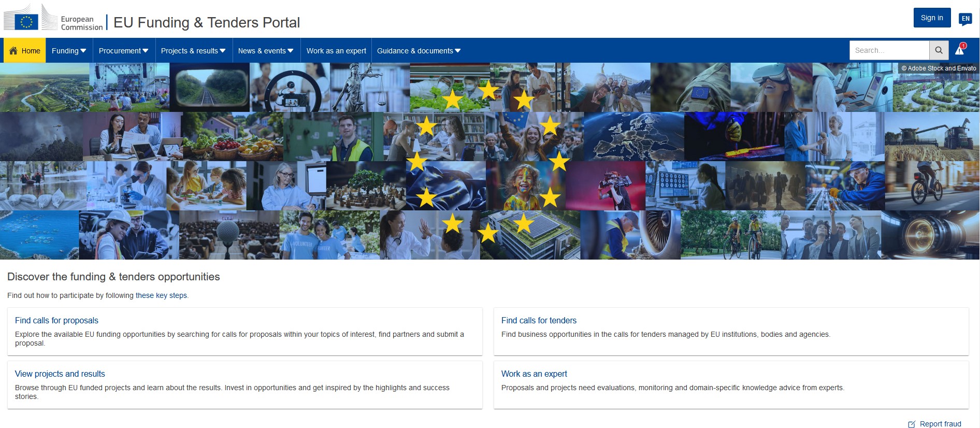Select Work as an expert menu item
This screenshot has width=980, height=428.
tap(336, 51)
